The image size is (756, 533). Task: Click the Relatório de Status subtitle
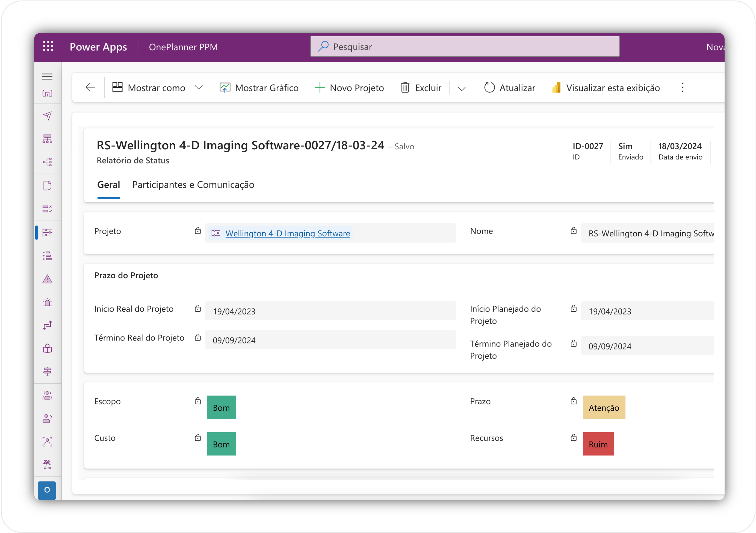[x=133, y=160]
